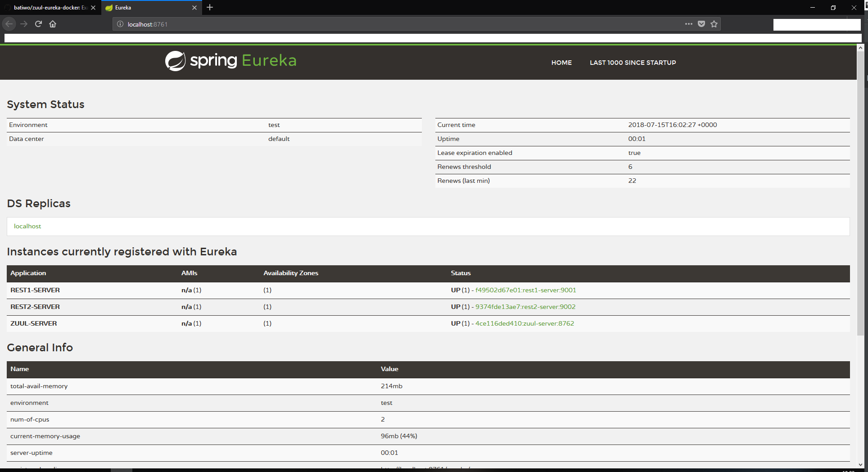Screen dimensions: 868x472
Task: Click the Application column header
Action: pos(28,273)
